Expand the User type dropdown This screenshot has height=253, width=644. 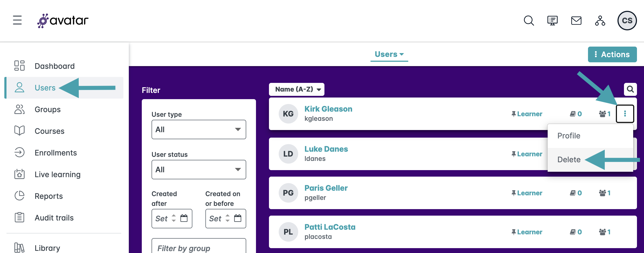[199, 129]
